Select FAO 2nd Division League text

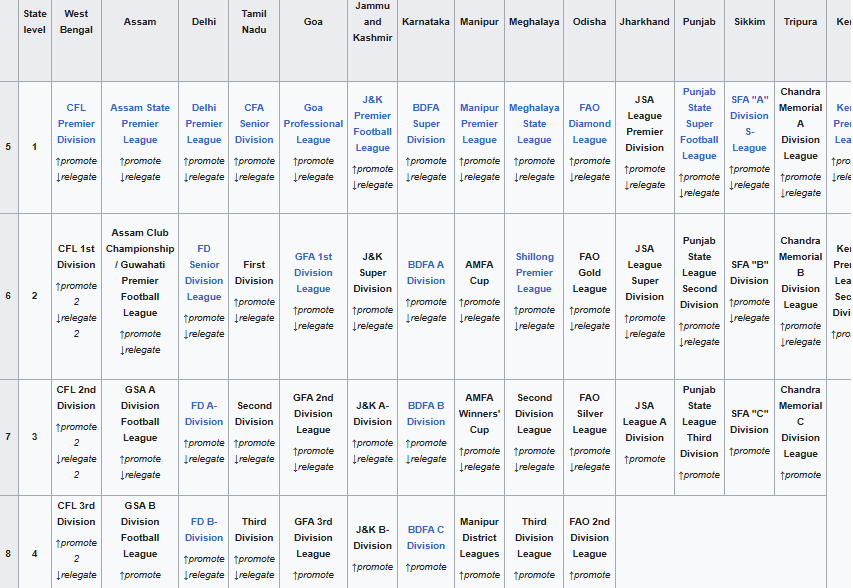coord(590,537)
